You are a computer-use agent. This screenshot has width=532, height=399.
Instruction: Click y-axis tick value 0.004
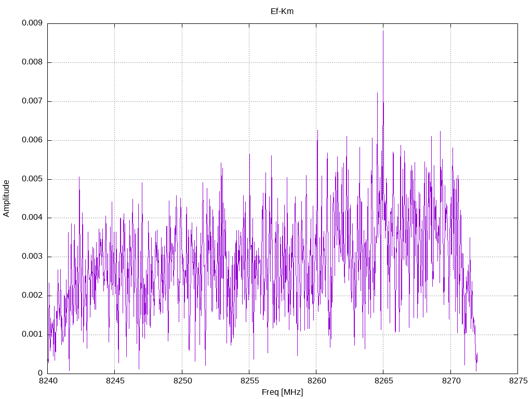tap(32, 218)
